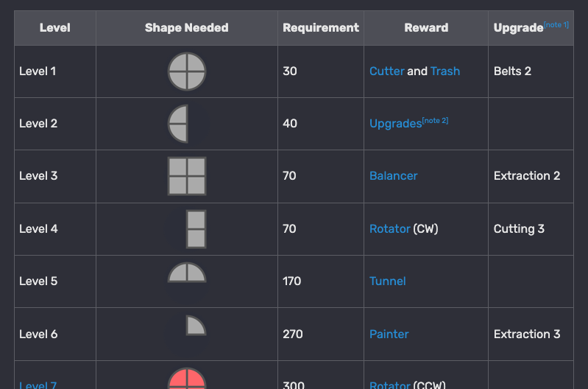
Task: Open the Tunnel link
Action: [387, 281]
